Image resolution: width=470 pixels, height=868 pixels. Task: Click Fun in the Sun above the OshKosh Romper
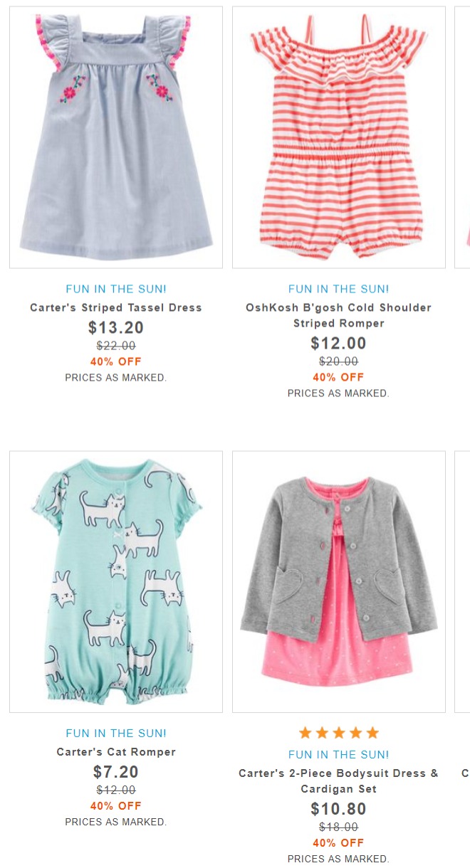[339, 290]
